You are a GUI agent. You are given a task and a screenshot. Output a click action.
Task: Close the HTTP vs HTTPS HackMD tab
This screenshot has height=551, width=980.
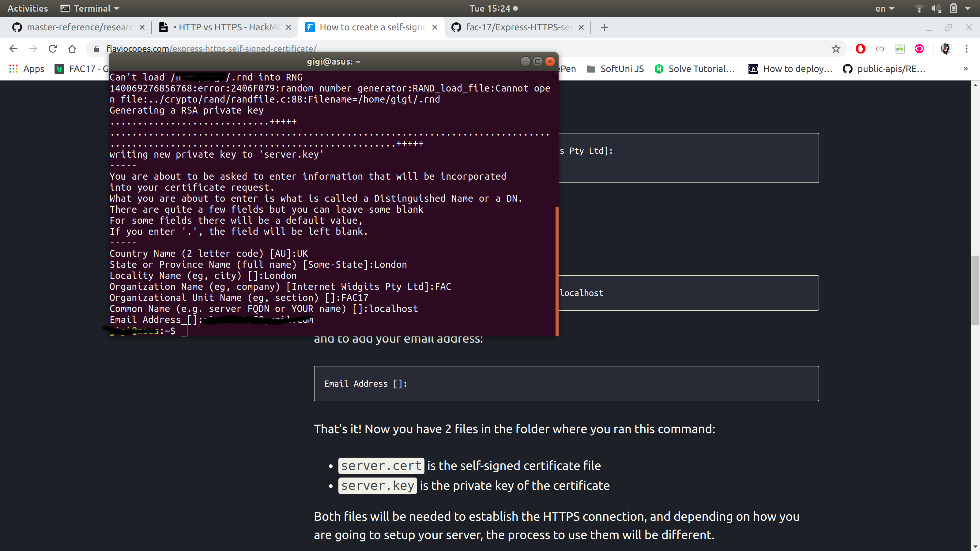pyautogui.click(x=288, y=27)
